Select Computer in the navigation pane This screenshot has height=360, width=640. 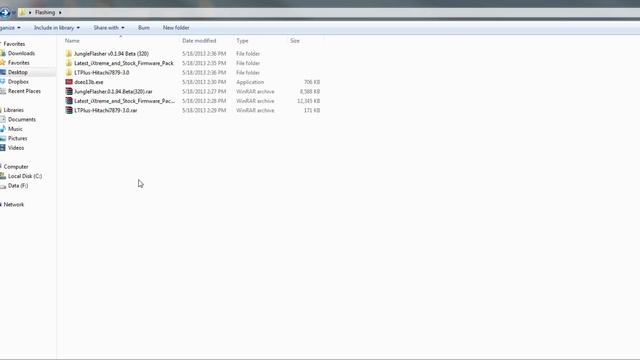click(16, 167)
